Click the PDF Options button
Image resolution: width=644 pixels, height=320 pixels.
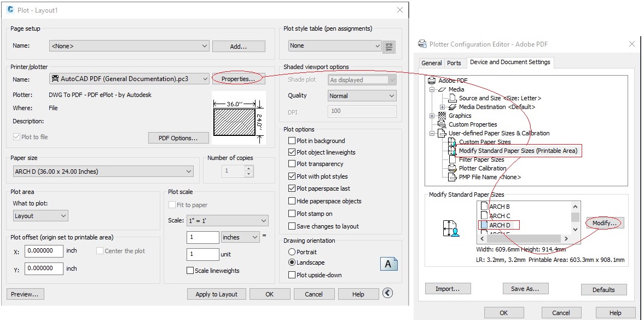tap(178, 138)
